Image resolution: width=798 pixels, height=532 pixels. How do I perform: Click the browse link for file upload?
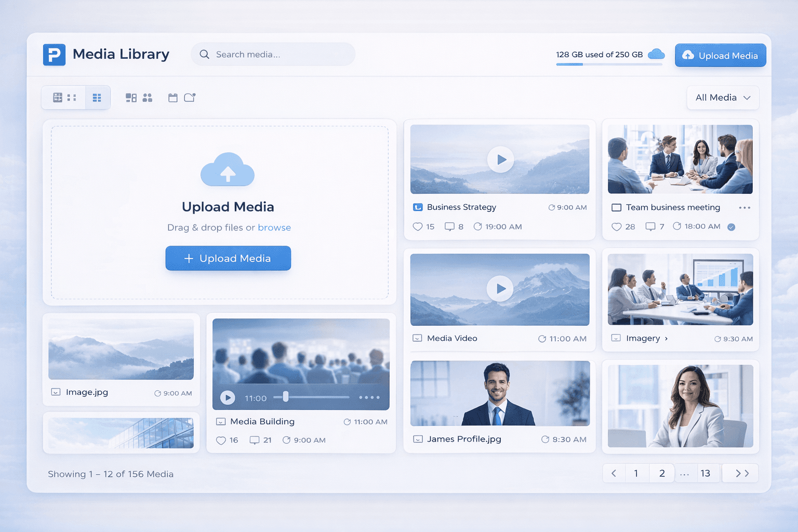(274, 228)
